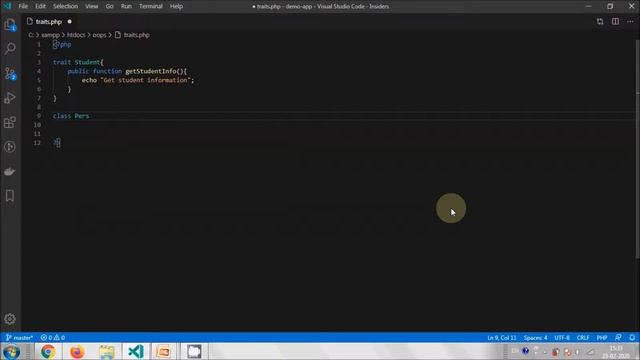Click line number 9 in the gutter

(39, 116)
